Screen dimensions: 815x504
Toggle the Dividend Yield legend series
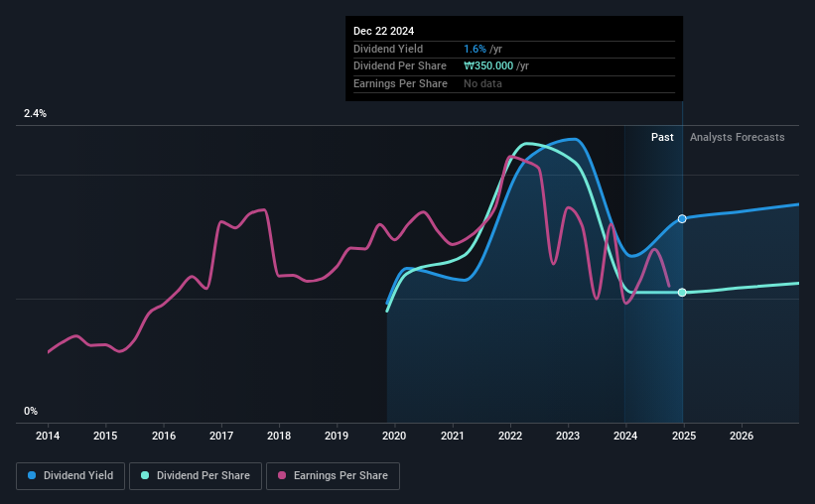click(x=70, y=476)
